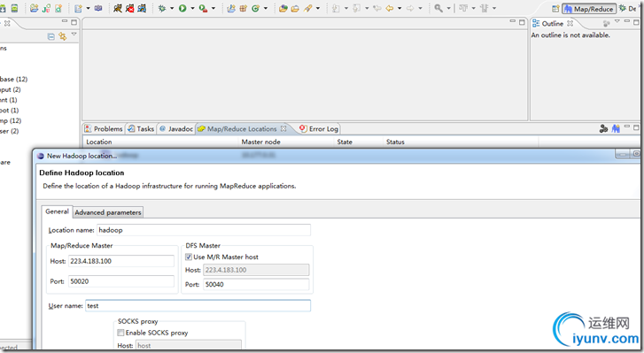Viewport: 644px width, 353px height.
Task: Click the Last Edit Location arrow
Action: coord(377,8)
